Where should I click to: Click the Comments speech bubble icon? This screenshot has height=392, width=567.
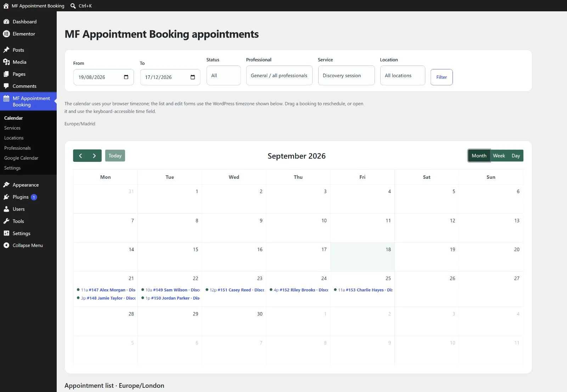[6, 86]
